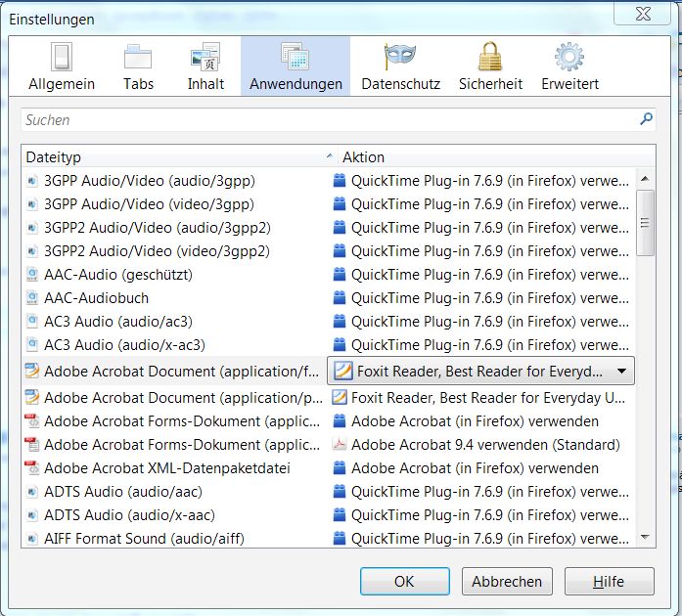Click the Hilfe button

(609, 581)
